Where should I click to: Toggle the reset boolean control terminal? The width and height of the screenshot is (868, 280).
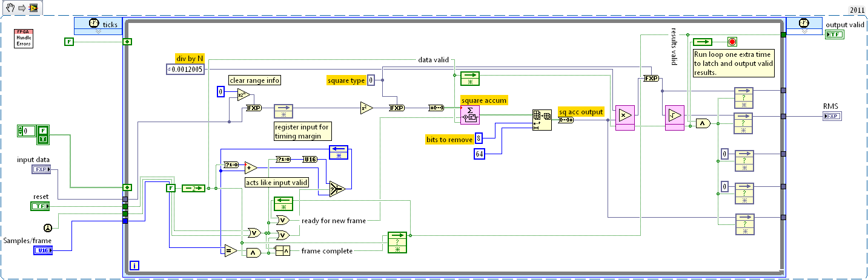(41, 206)
